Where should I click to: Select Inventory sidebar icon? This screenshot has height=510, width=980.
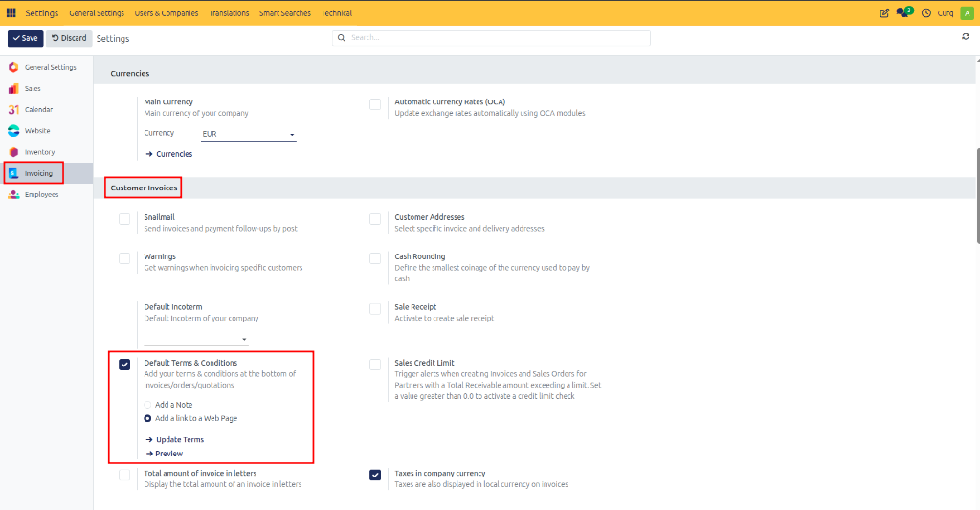click(x=13, y=152)
